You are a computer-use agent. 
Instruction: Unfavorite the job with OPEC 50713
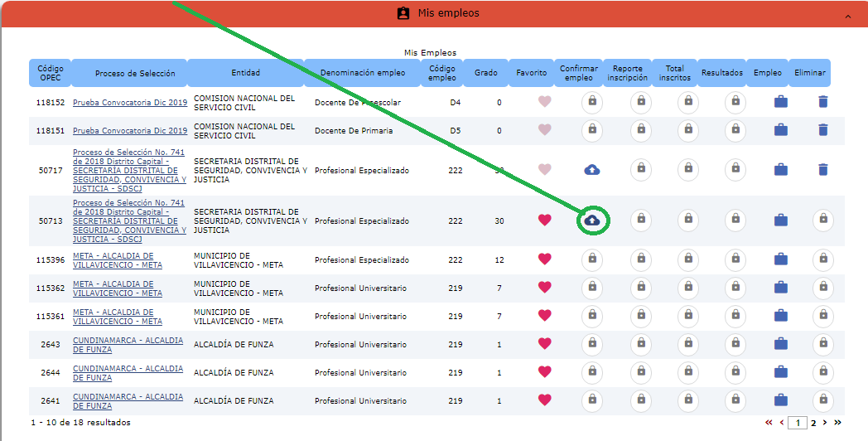(544, 220)
